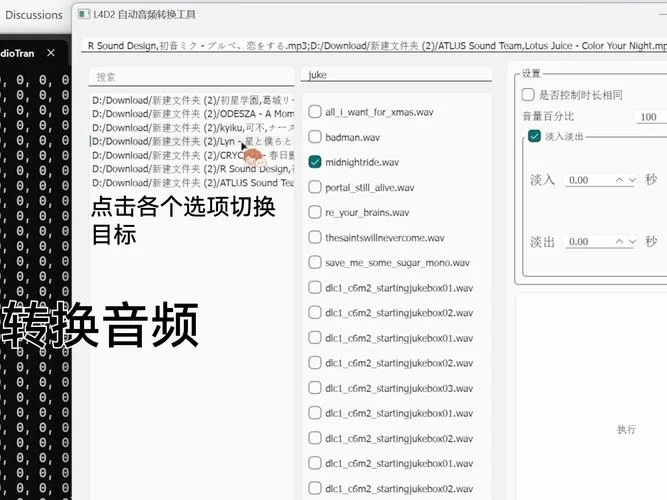This screenshot has height=500, width=667.
Task: Click the 音量百分比 value field showing 100
Action: tap(651, 117)
